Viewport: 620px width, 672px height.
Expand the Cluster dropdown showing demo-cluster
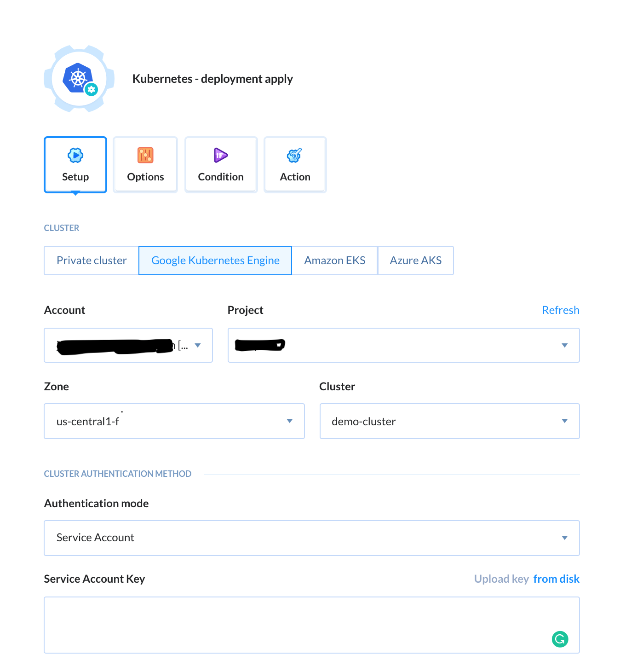[x=450, y=421]
